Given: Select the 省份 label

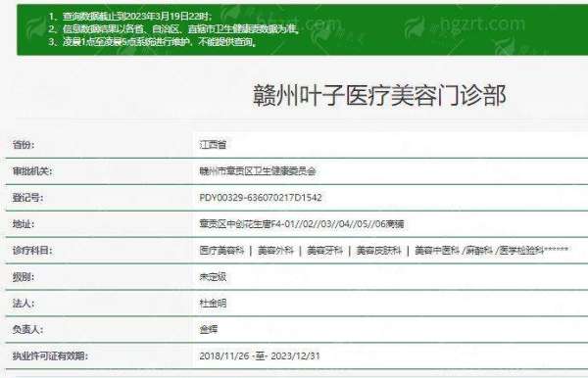Looking at the screenshot, I should click(24, 145).
